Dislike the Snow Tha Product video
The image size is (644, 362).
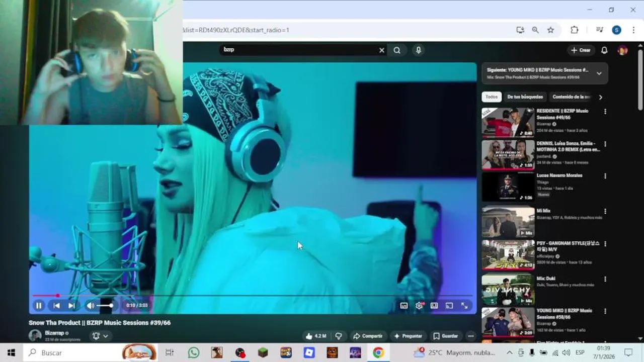[x=339, y=336]
